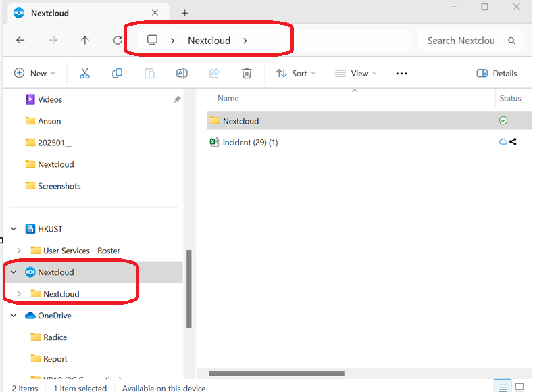The image size is (533, 392).
Task: Open the New dropdown menu
Action: [34, 73]
